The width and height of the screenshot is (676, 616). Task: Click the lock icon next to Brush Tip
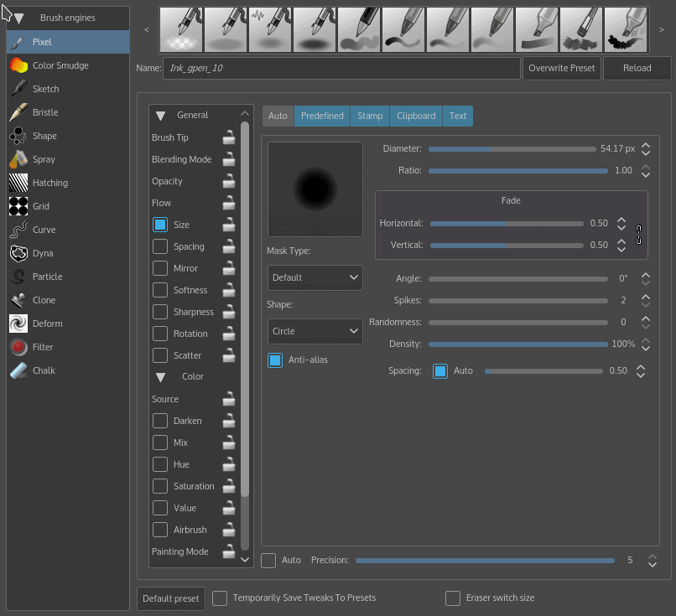[229, 137]
